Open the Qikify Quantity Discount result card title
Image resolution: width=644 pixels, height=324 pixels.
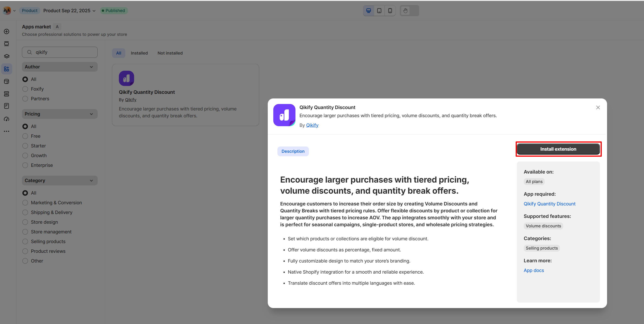(147, 92)
